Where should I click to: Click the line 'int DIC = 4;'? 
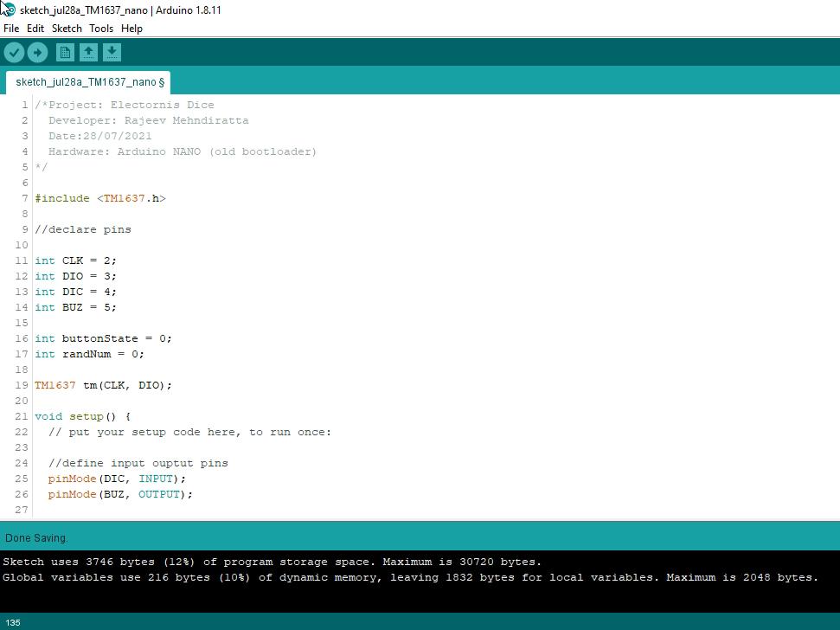click(75, 292)
